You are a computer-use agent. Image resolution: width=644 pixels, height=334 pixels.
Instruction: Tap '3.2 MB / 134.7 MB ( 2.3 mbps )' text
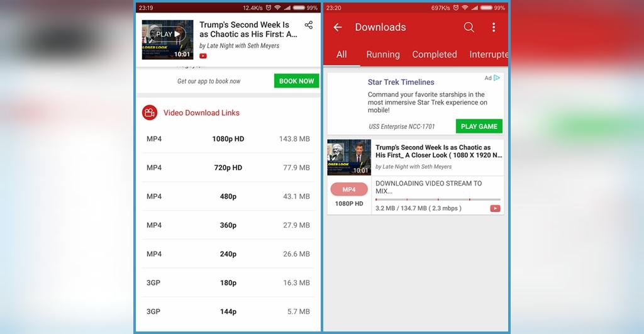coord(418,208)
